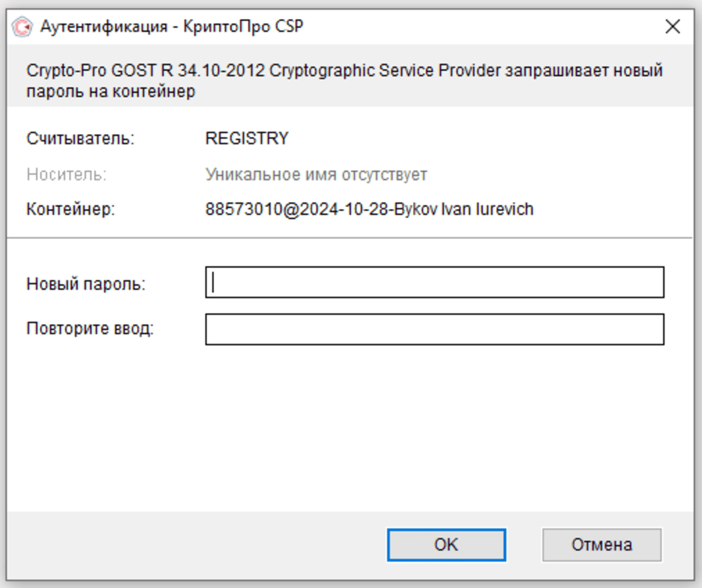Click the window title Аутентификация - КриптоПро CSP
Screen dimensions: 702x588
(172, 26)
